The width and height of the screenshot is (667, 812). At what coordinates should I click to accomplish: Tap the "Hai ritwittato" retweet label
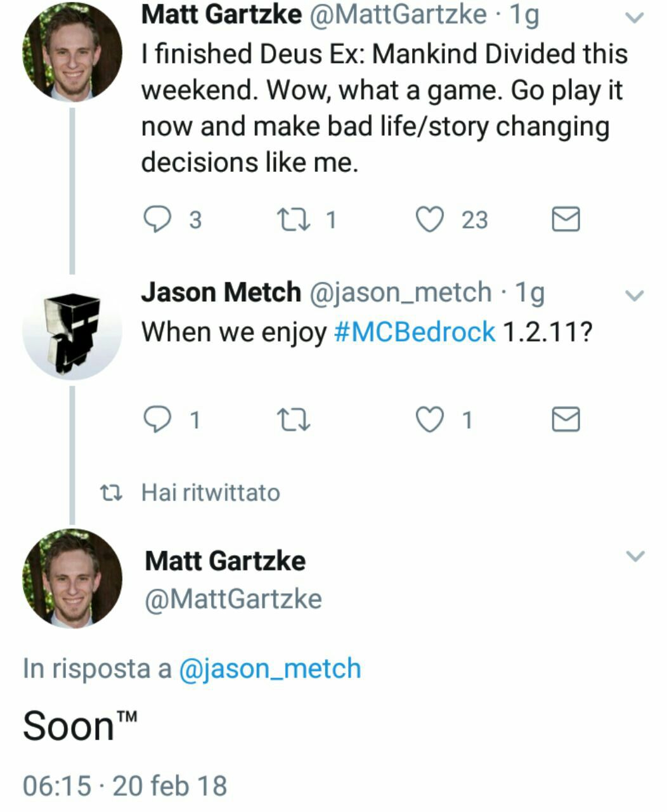pyautogui.click(x=210, y=492)
